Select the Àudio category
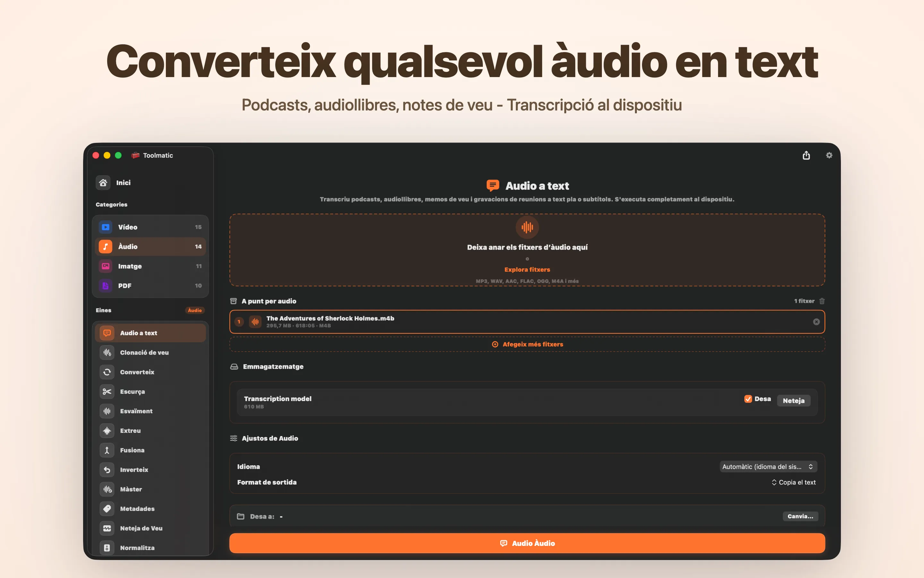 tap(150, 247)
